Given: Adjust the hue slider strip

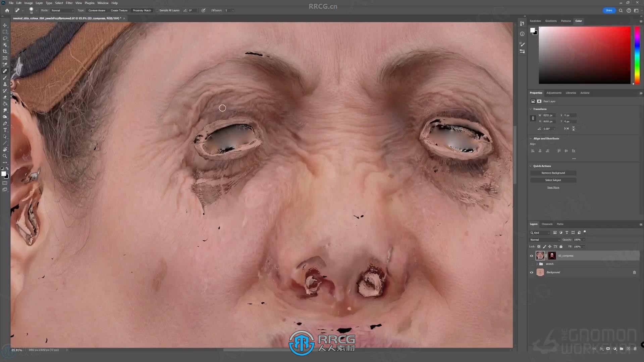Looking at the screenshot, I should coord(637,55).
